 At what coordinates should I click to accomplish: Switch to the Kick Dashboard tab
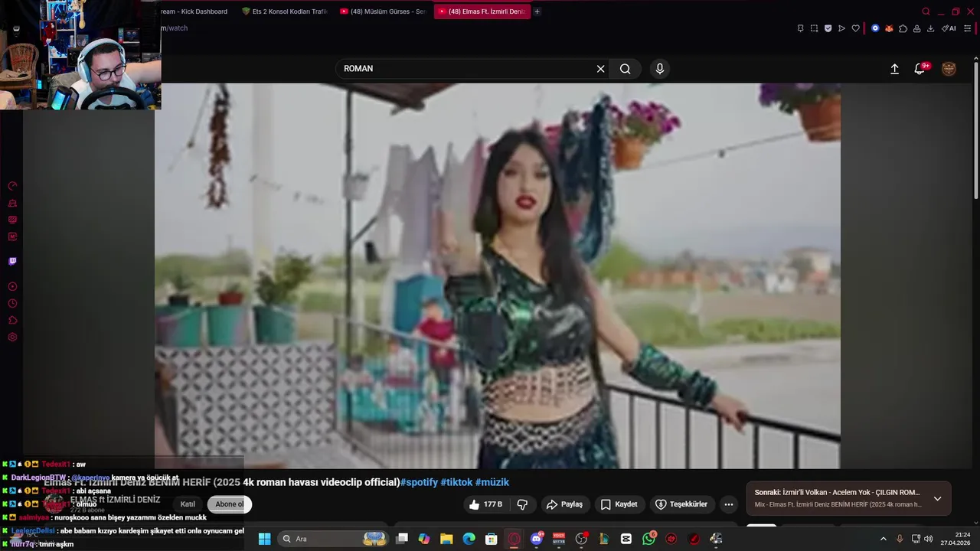pos(194,11)
